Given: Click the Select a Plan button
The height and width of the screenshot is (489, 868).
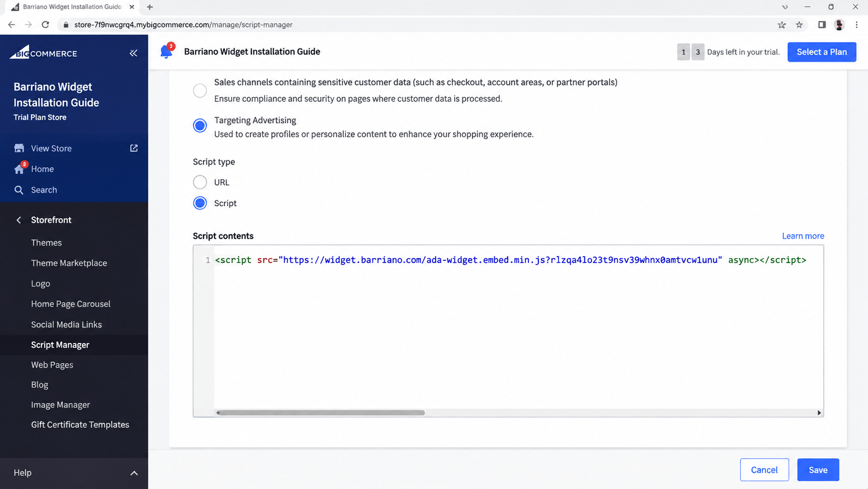Looking at the screenshot, I should (x=822, y=52).
